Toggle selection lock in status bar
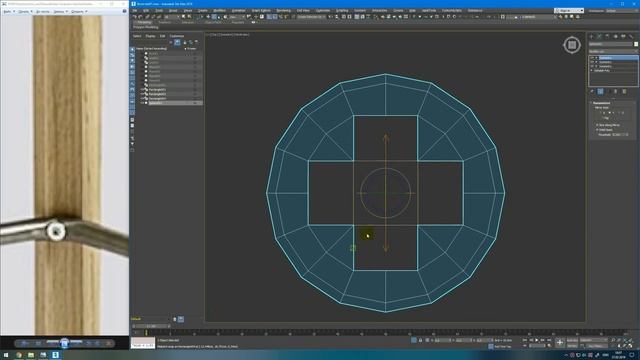 [x=420, y=340]
